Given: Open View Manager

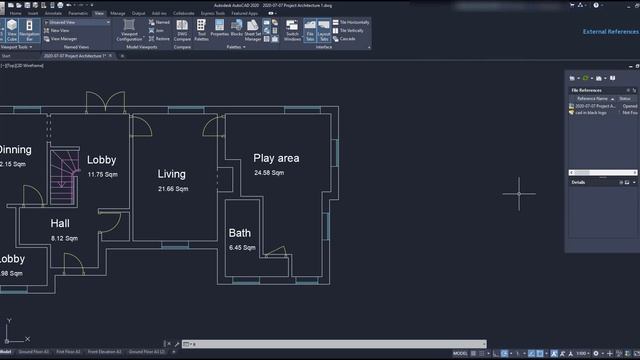Looking at the screenshot, I should point(60,39).
